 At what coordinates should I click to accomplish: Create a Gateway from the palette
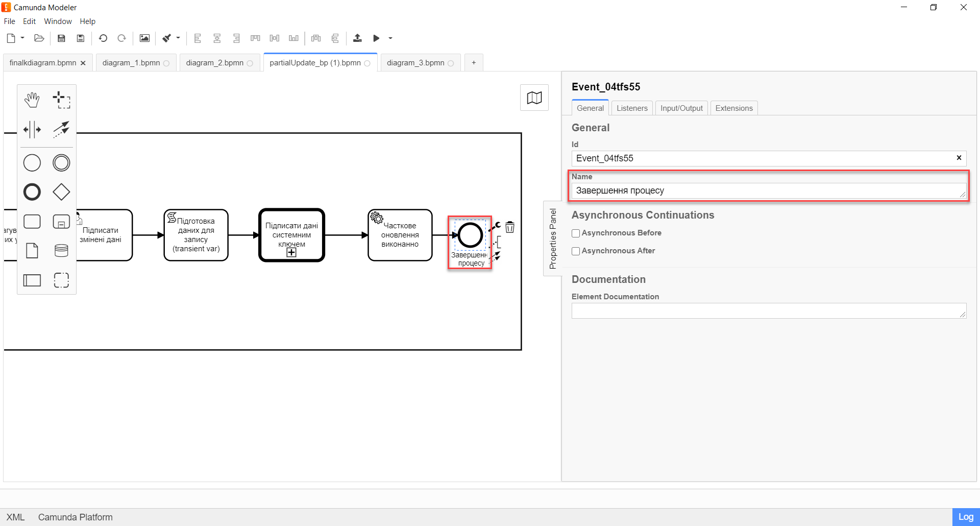(x=61, y=192)
